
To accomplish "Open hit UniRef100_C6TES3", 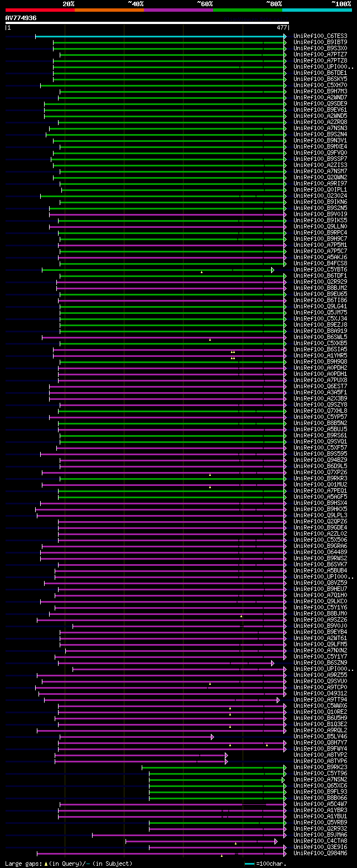I will [320, 36].
